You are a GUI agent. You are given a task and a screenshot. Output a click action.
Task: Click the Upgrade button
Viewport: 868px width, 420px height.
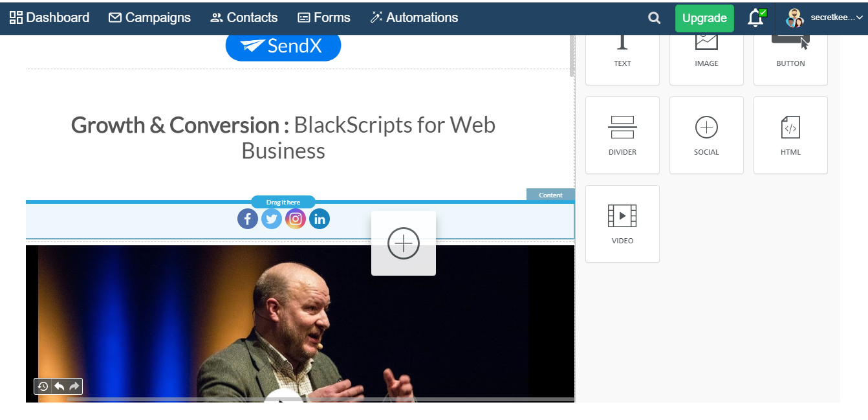704,17
